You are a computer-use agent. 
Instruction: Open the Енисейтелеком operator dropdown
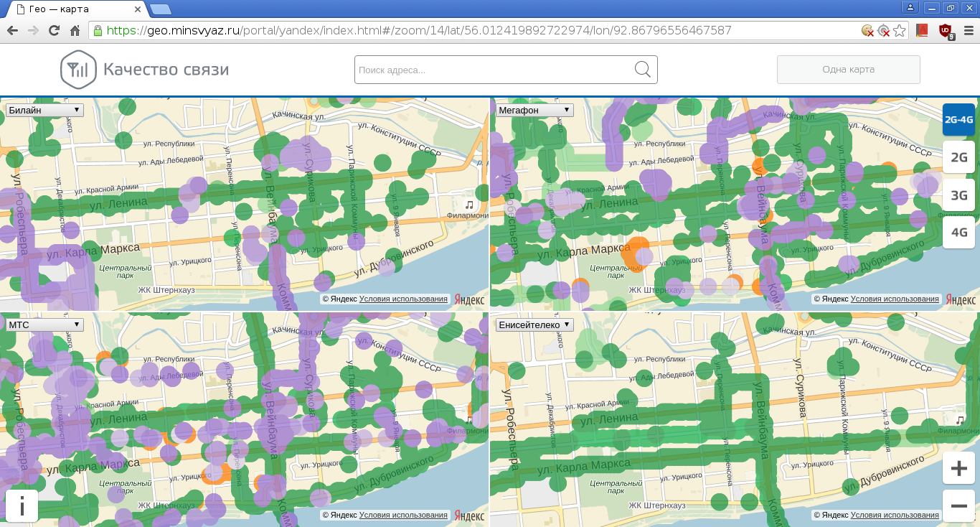click(x=534, y=325)
